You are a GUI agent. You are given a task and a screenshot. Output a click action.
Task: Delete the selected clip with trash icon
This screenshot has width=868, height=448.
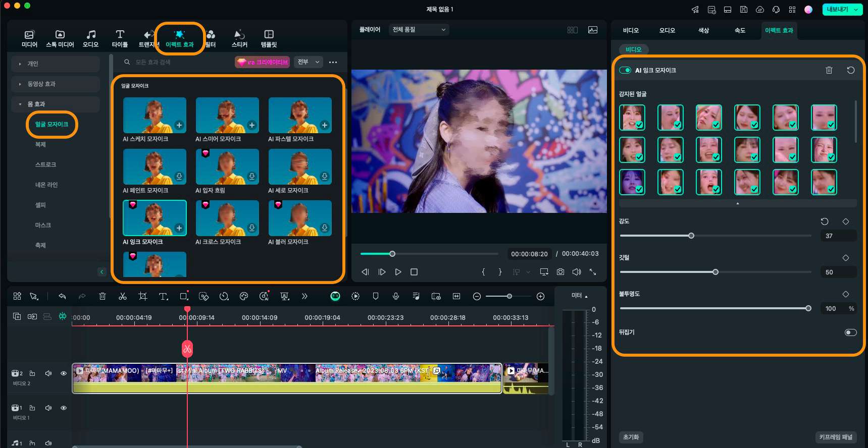click(x=103, y=296)
